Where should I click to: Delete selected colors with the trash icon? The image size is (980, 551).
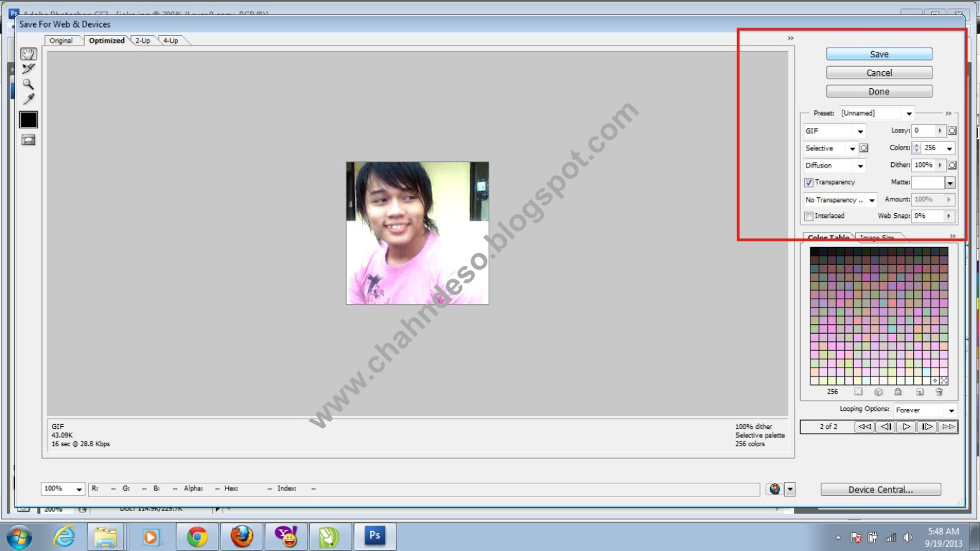pyautogui.click(x=939, y=392)
